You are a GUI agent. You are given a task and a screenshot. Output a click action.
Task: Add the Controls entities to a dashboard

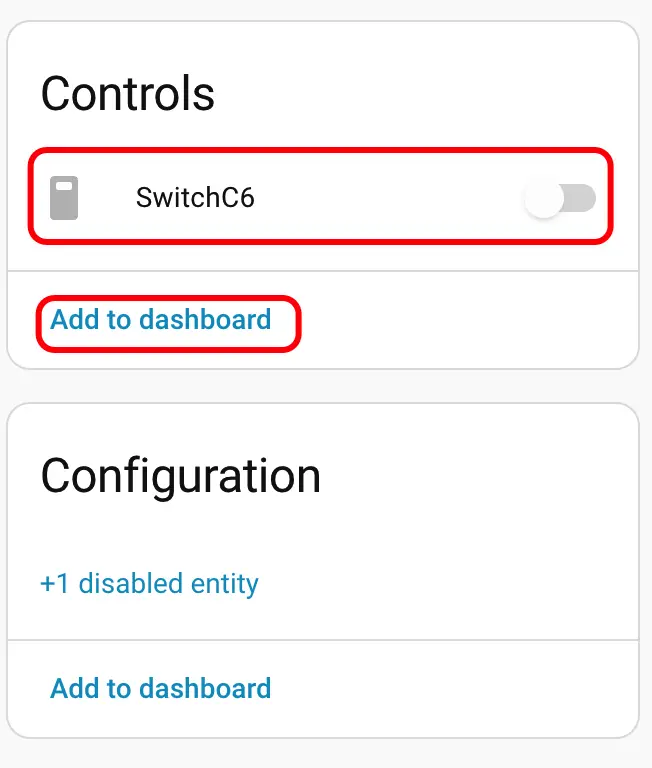161,320
